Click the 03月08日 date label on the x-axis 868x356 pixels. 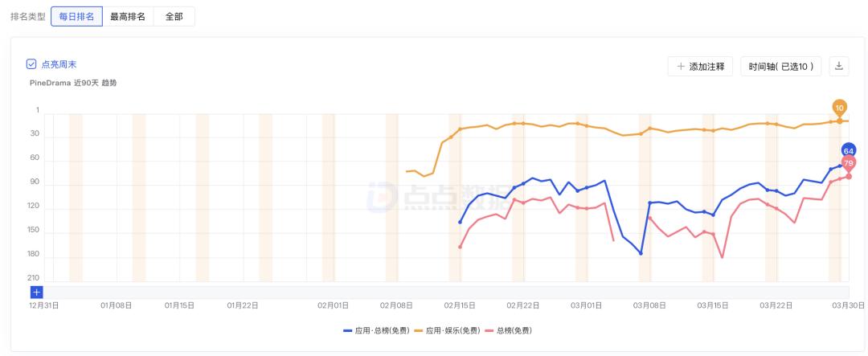pos(649,305)
